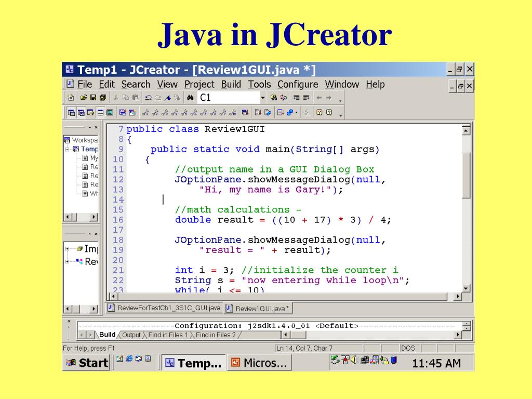The width and height of the screenshot is (532, 399).
Task: Select the Output tab in bottom panel
Action: (131, 335)
